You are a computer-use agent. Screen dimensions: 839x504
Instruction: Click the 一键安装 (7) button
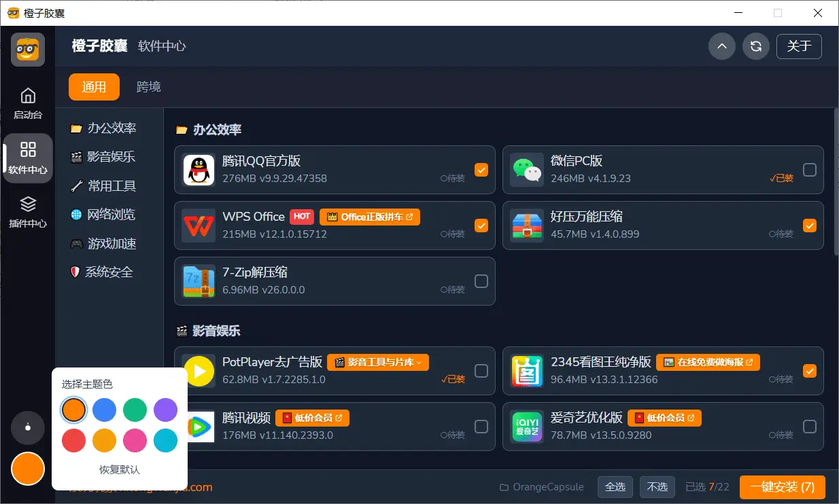(782, 487)
